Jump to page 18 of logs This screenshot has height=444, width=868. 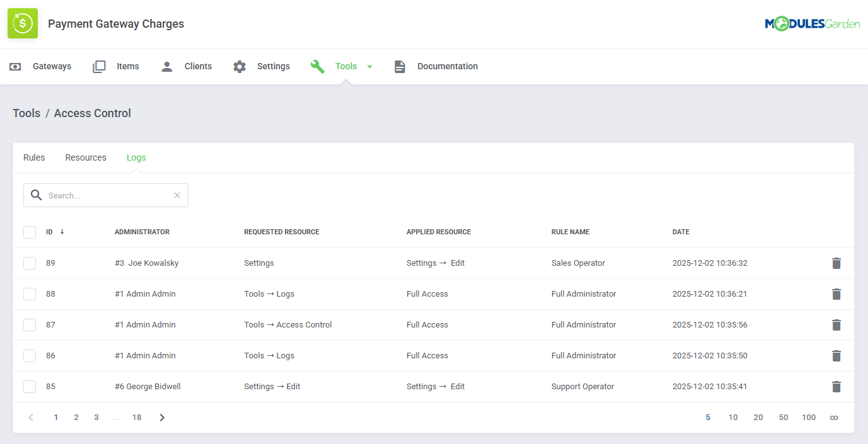coord(137,417)
